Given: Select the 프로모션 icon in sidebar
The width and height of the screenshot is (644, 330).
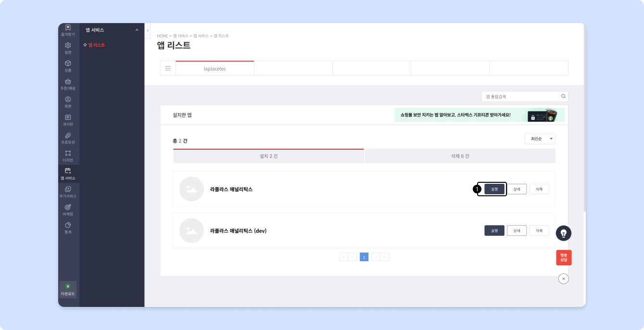Looking at the screenshot, I should pyautogui.click(x=68, y=136).
